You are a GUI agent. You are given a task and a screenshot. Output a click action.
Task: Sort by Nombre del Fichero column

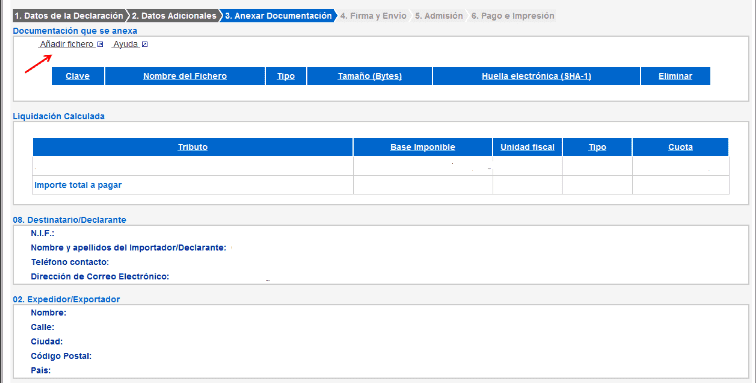[x=185, y=76]
